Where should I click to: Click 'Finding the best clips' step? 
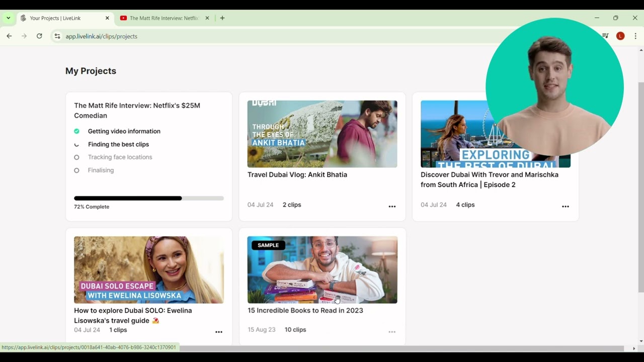coord(118,144)
